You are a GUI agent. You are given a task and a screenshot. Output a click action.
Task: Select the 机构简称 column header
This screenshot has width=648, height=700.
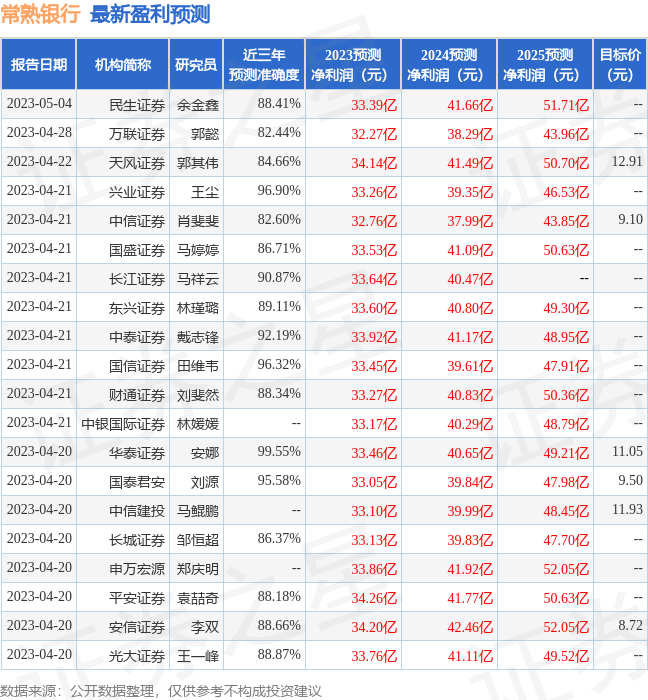123,65
